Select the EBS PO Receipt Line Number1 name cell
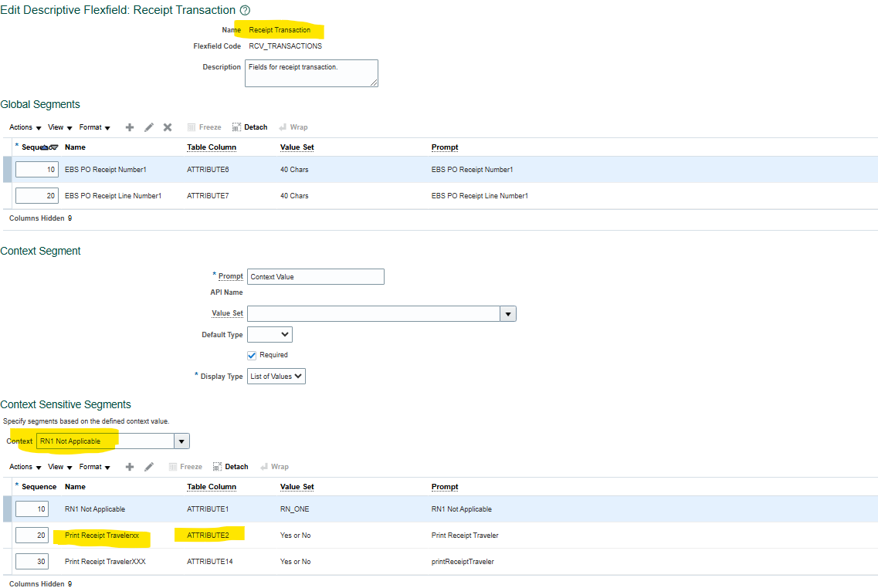Screen dimensions: 878x588 coord(113,196)
